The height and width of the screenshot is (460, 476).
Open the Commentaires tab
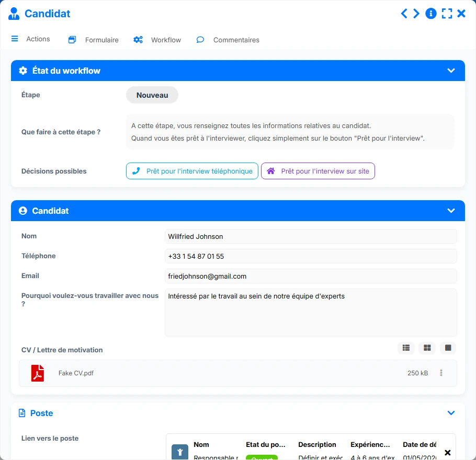[236, 40]
